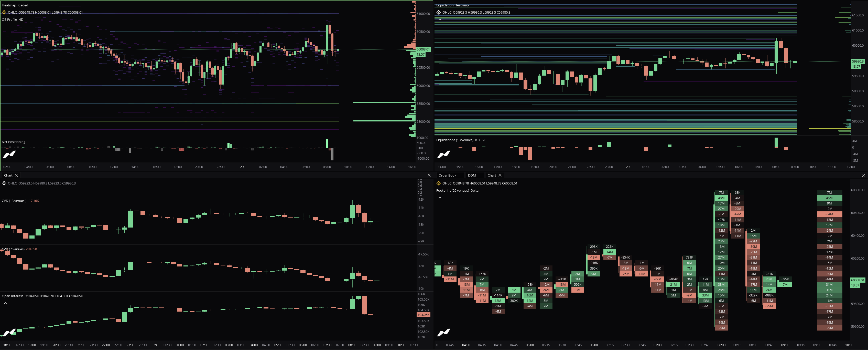
Task: Click the CVD (13 venues) indicator label
Action: [14, 201]
